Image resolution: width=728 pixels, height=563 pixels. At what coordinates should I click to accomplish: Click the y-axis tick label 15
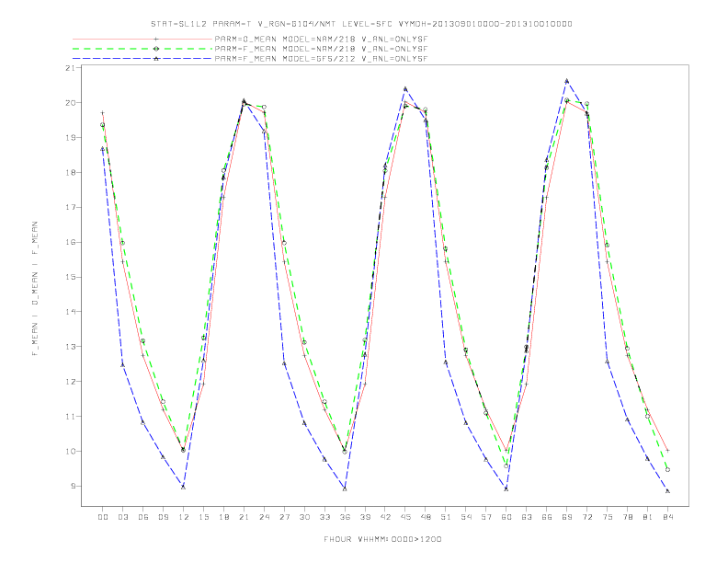70,277
